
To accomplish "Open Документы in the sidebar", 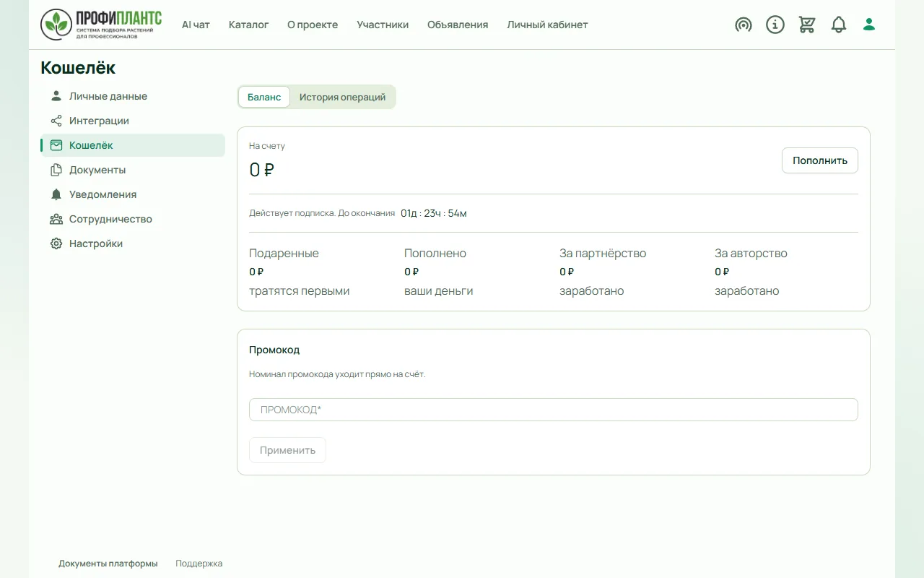I will click(133, 170).
